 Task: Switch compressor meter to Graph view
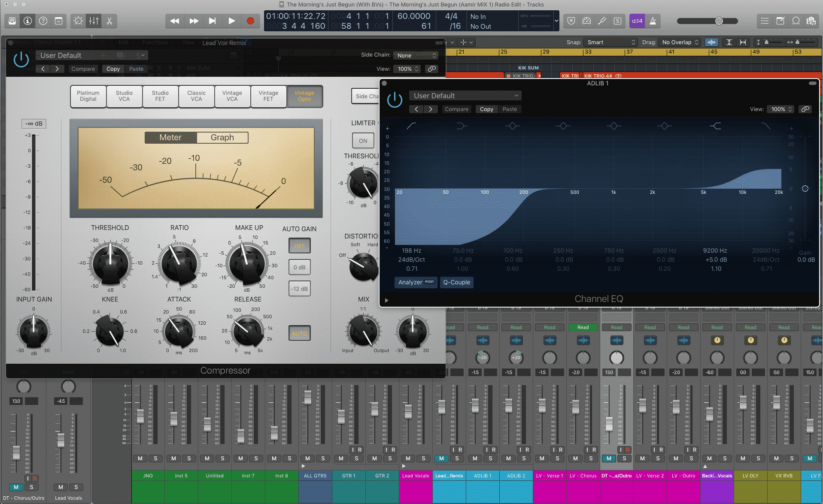tap(222, 137)
